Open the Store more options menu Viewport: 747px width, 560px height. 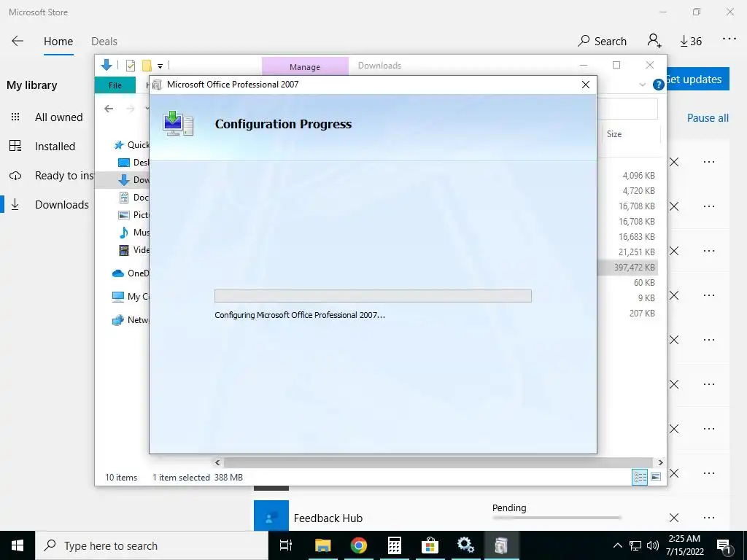click(729, 39)
